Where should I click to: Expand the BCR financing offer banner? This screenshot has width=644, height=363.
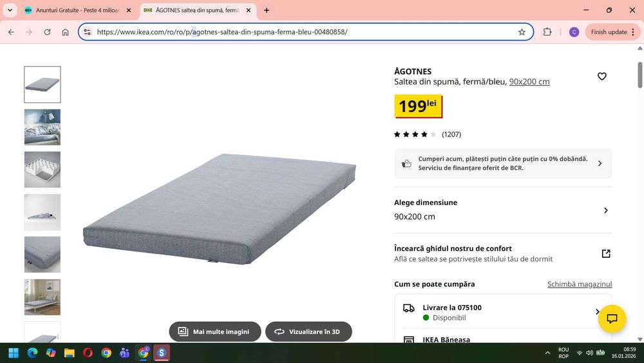(503, 163)
